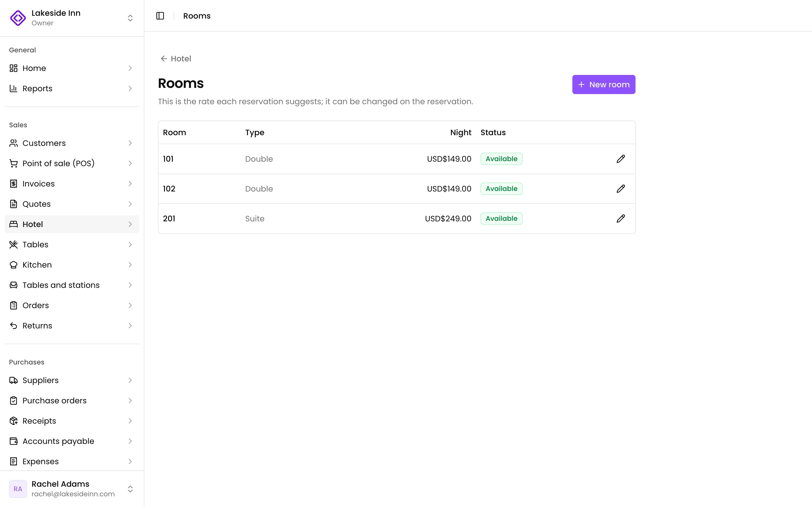Viewport: 812px width, 507px height.
Task: Click the Lakeside Inn logo icon
Action: pos(18,18)
